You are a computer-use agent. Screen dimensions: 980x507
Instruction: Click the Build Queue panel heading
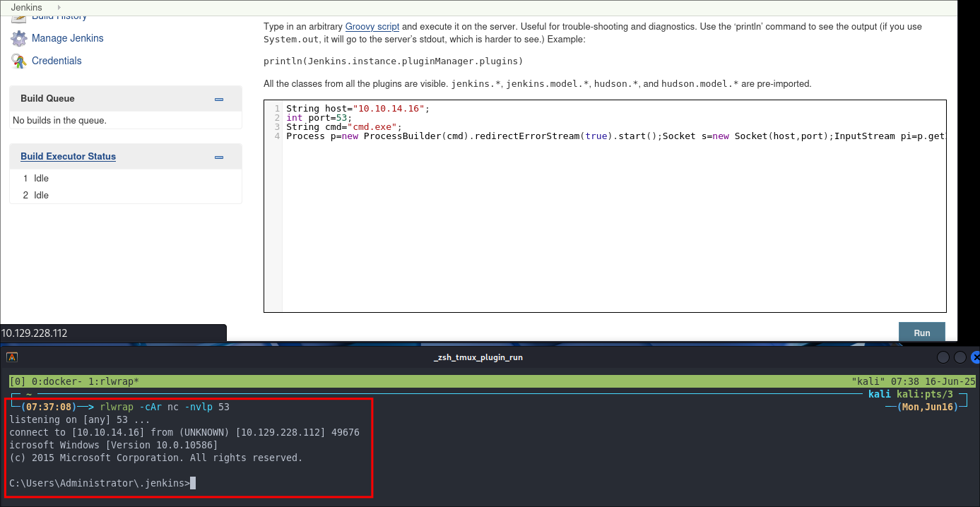coord(47,99)
